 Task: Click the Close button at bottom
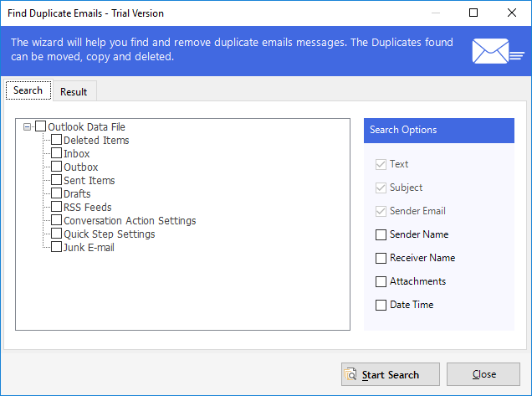pos(483,374)
